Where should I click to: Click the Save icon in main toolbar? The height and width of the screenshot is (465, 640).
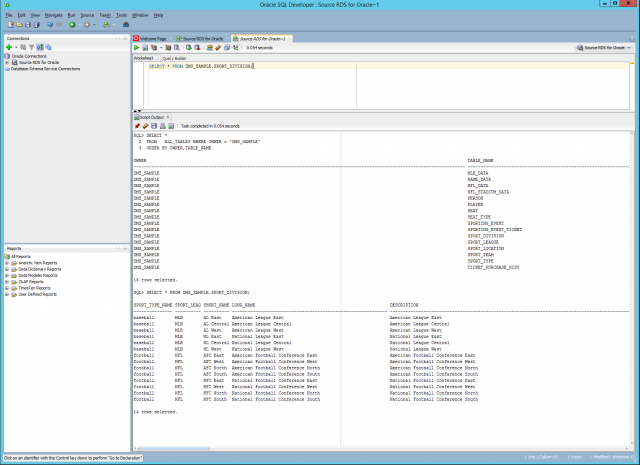point(28,25)
